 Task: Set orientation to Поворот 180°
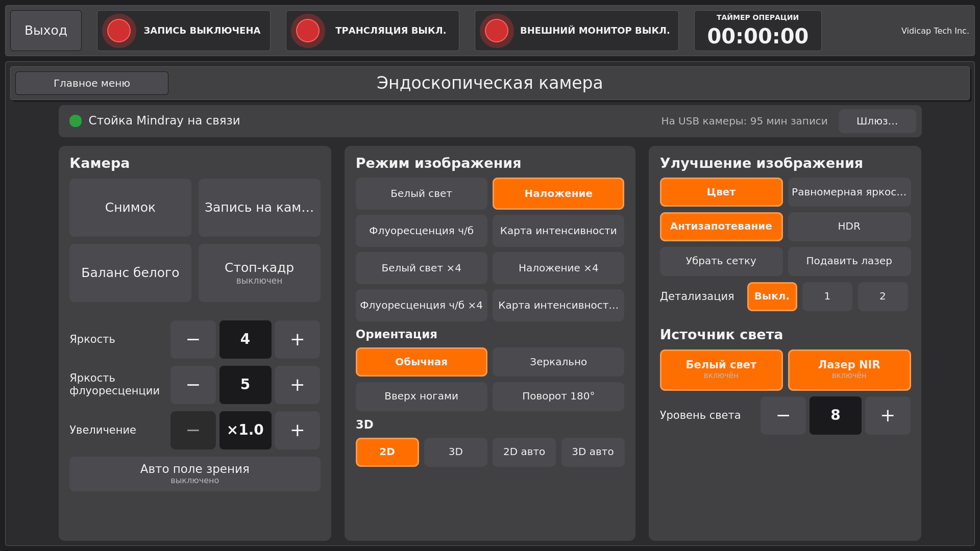[558, 396]
